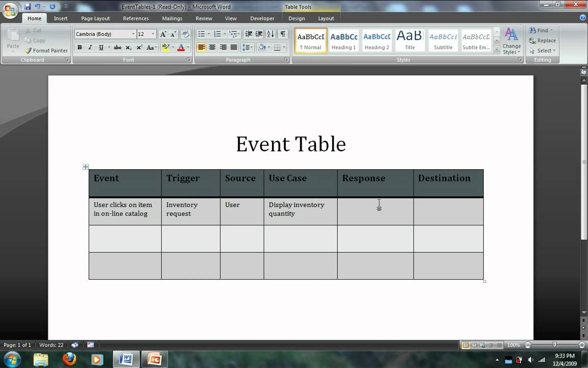Zoom out with the minus button

(x=528, y=345)
